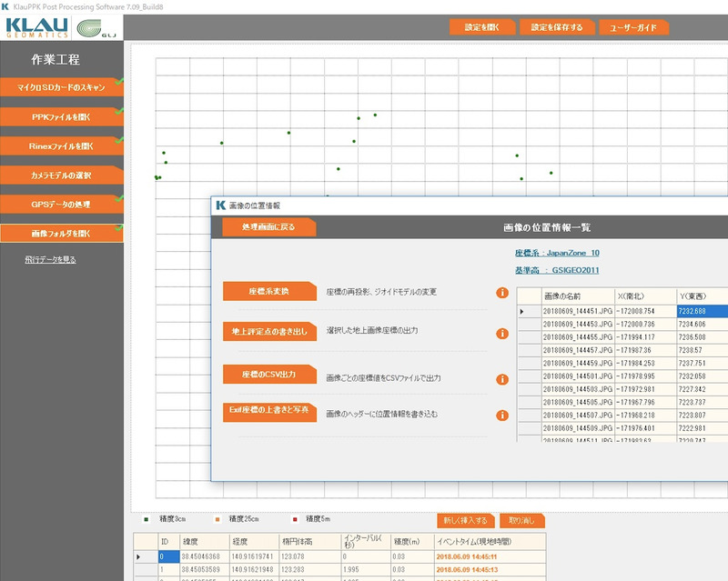Viewport: 728px width, 581px height.
Task: Click info icon beside 座標のCSV出力
Action: point(501,379)
